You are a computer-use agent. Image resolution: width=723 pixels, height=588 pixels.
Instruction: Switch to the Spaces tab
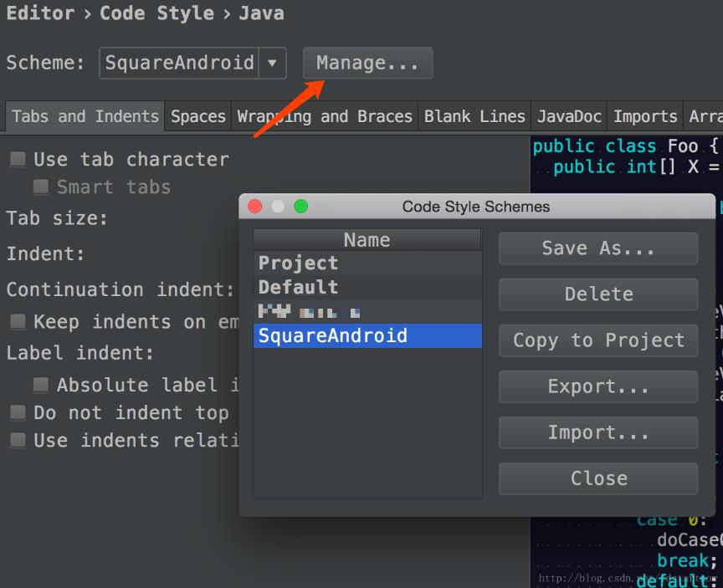pyautogui.click(x=197, y=117)
